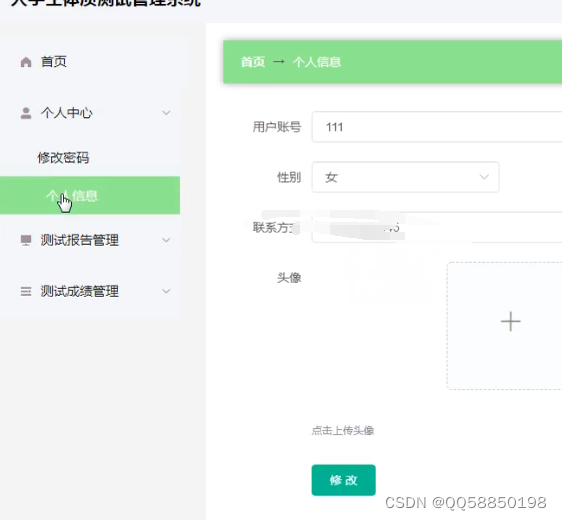This screenshot has height=520, width=562.
Task: Expand the 测试报告管理 chevron
Action: coord(166,240)
